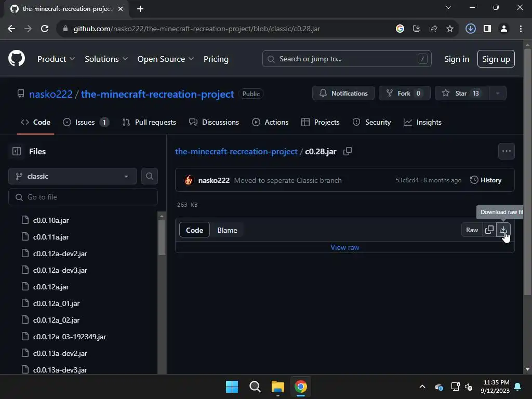This screenshot has height=399, width=532.
Task: Open Chrome profile avatar
Action: point(504,29)
